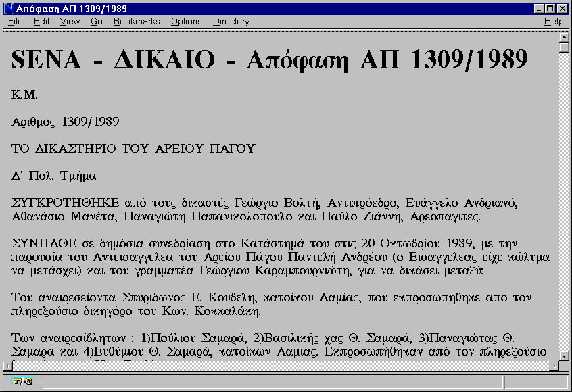The height and width of the screenshot is (392, 572).
Task: Open the Directory menu
Action: 231,22
